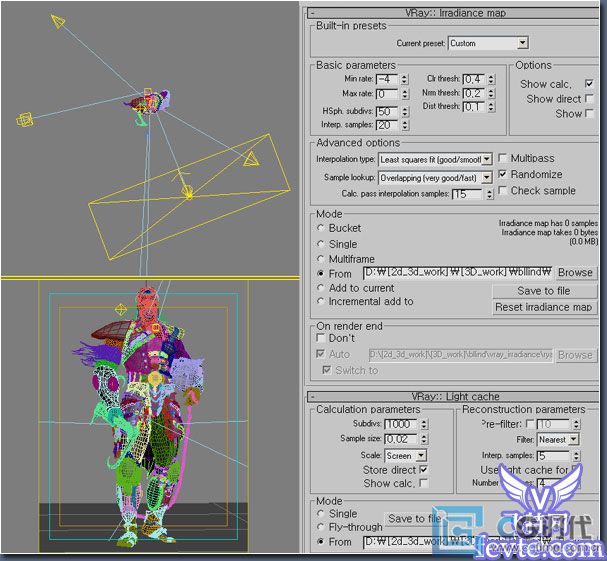The height and width of the screenshot is (561, 607).
Task: Click the Nrm thresh value field
Action: pos(474,94)
